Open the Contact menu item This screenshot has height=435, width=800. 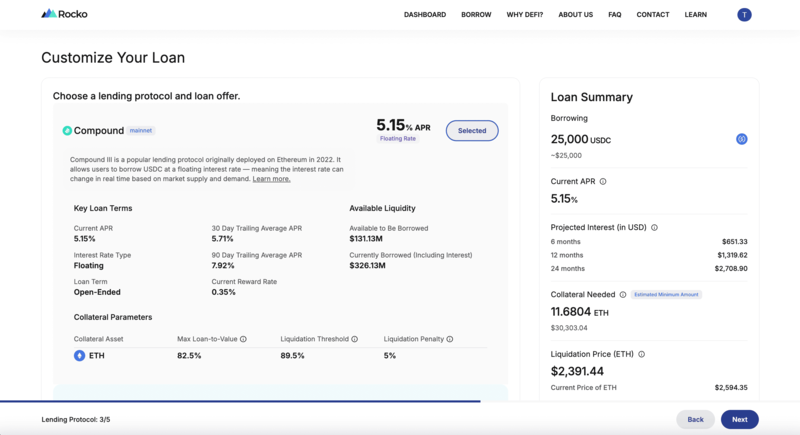pyautogui.click(x=653, y=15)
